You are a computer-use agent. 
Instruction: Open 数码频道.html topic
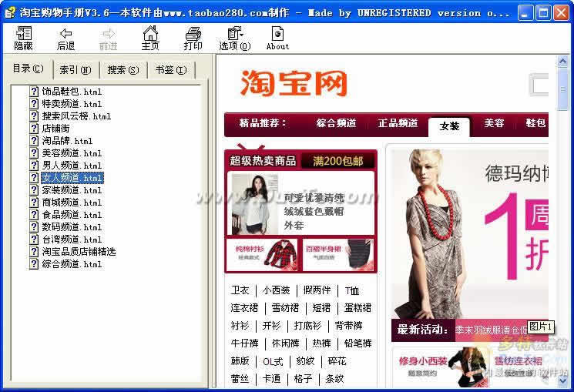coord(72,227)
